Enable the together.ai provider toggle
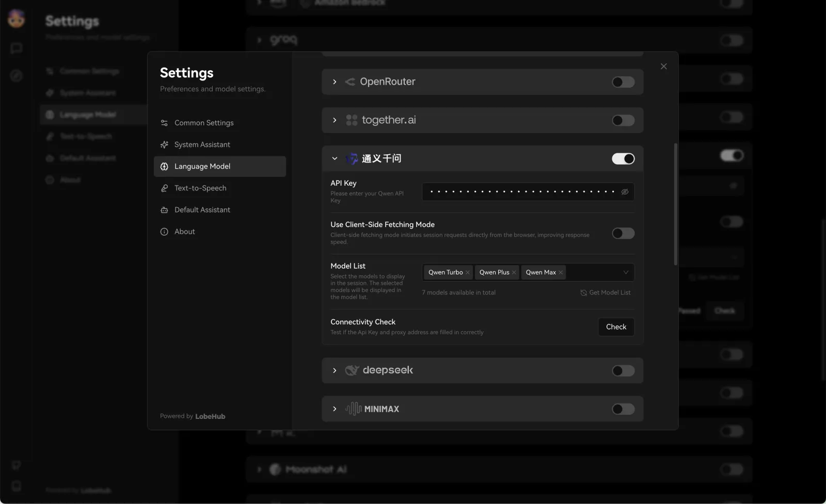The image size is (826, 504). [x=623, y=120]
